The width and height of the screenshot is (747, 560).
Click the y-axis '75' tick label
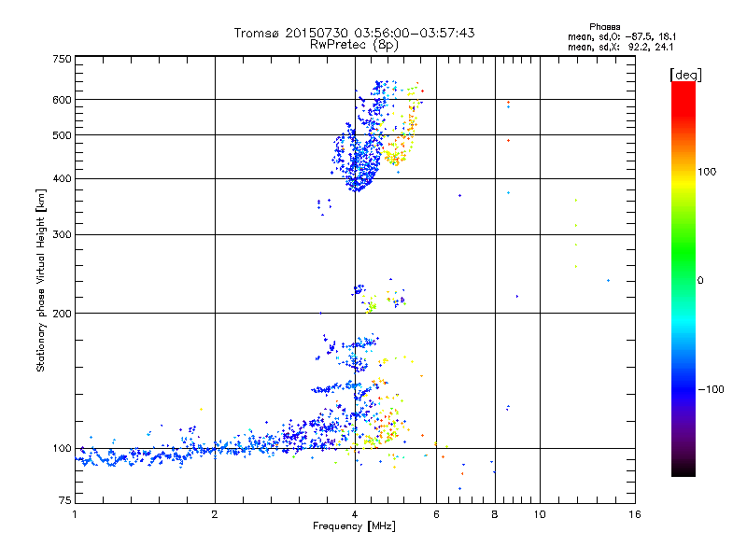click(65, 500)
